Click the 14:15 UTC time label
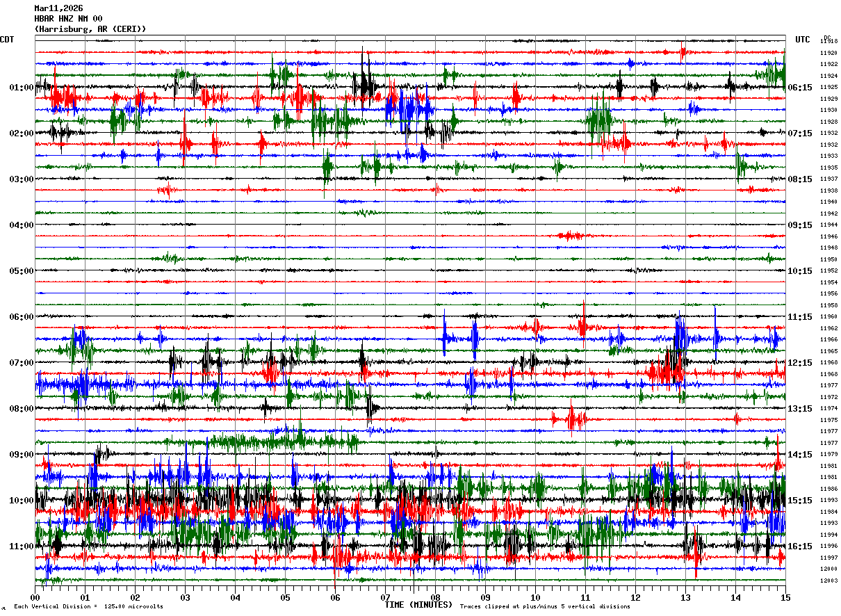This screenshot has height=616, width=841. pyautogui.click(x=801, y=455)
